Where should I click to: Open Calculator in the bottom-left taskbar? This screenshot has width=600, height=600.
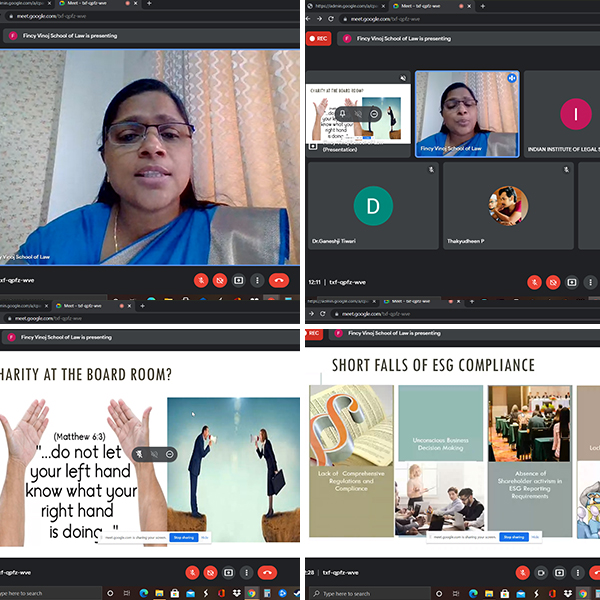(x=267, y=593)
